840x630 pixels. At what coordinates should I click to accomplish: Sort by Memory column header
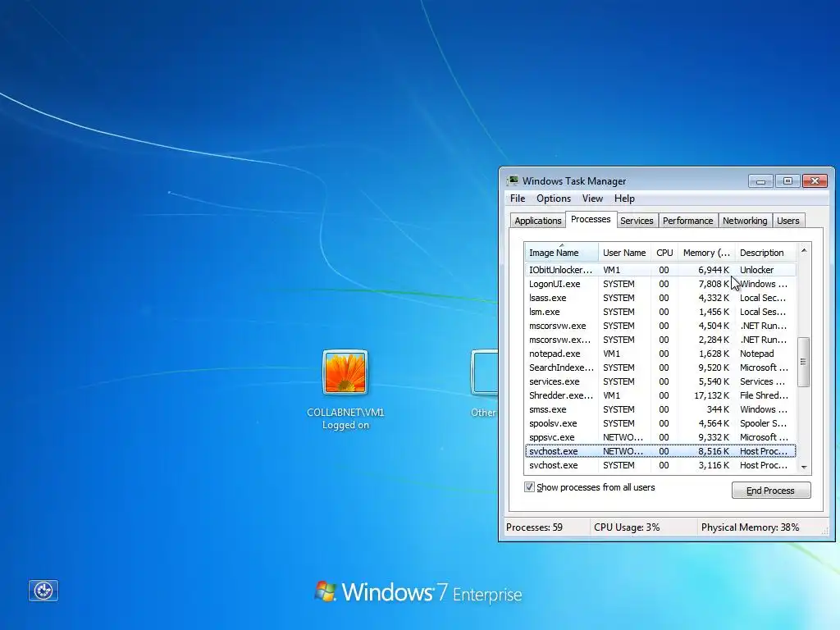706,253
